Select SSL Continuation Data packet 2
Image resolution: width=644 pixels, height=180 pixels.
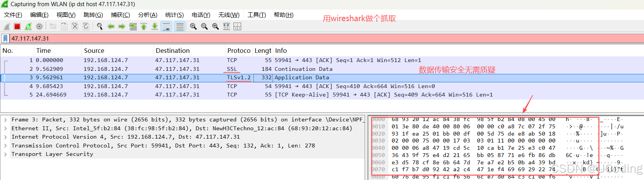click(322, 69)
